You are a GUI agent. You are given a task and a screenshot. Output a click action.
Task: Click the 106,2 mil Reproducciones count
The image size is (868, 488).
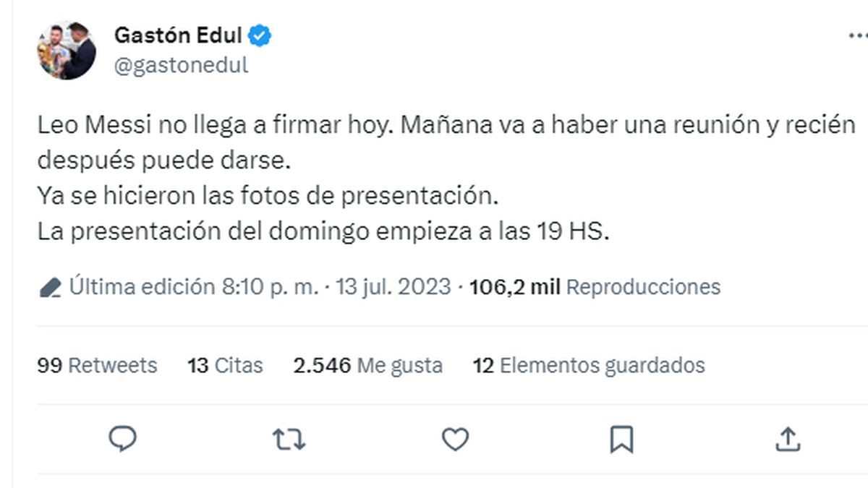pos(595,287)
